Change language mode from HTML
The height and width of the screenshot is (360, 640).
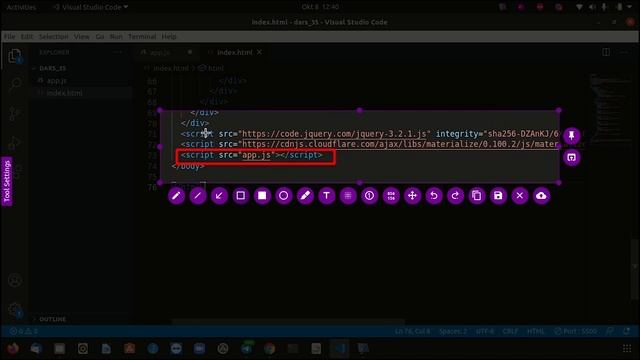[x=536, y=331]
